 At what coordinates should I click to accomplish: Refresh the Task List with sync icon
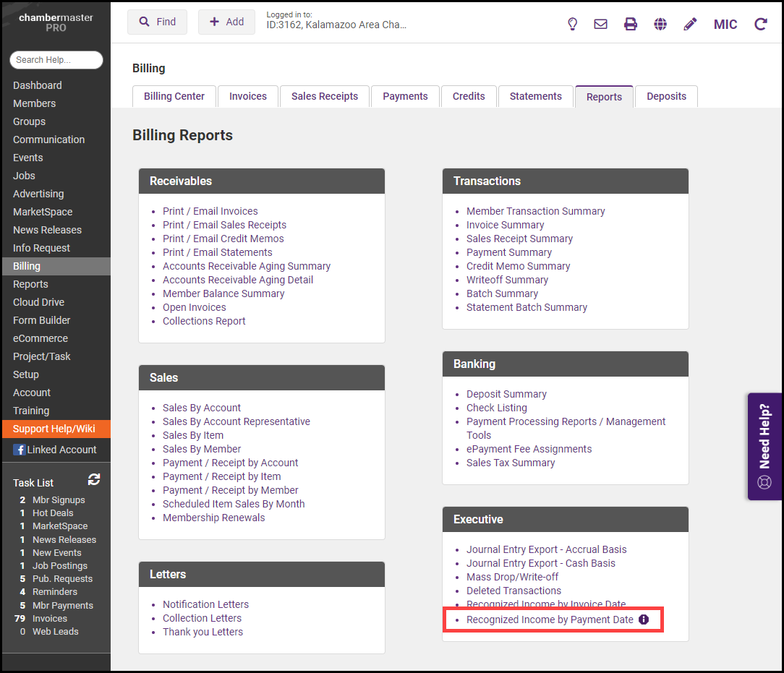click(x=94, y=479)
